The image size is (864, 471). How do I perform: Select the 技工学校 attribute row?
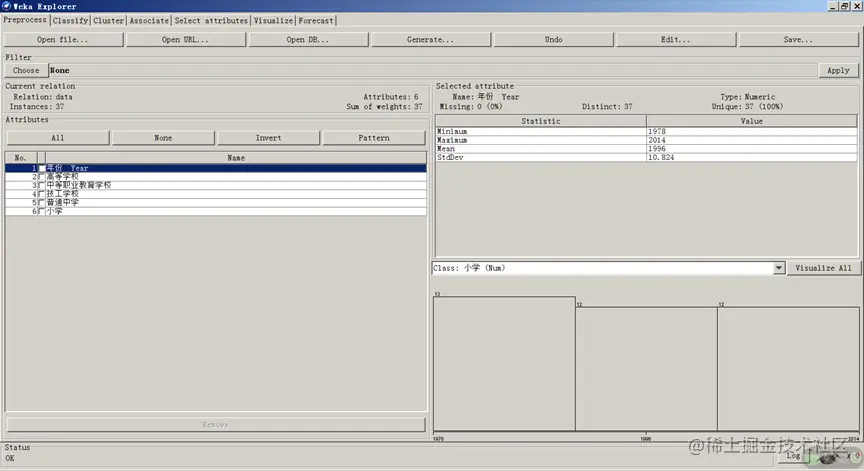pos(215,194)
